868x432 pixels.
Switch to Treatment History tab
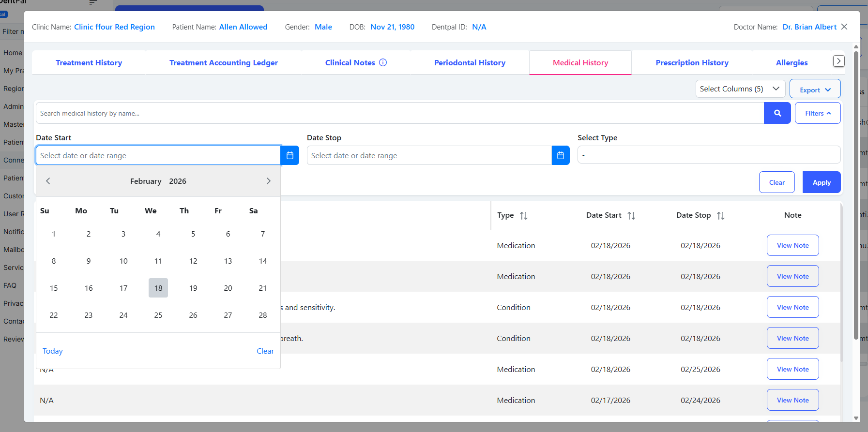pos(89,63)
